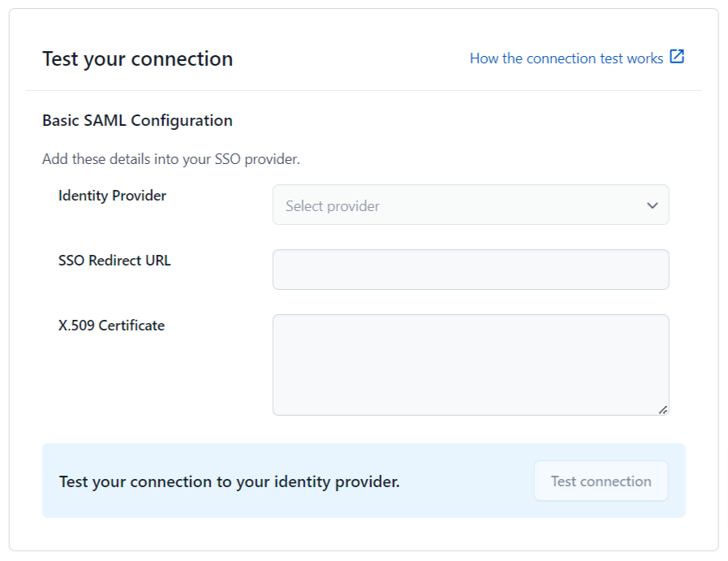Viewport: 728px width, 561px height.
Task: Click the "Add these details into your SSO provider" text
Action: tap(170, 159)
